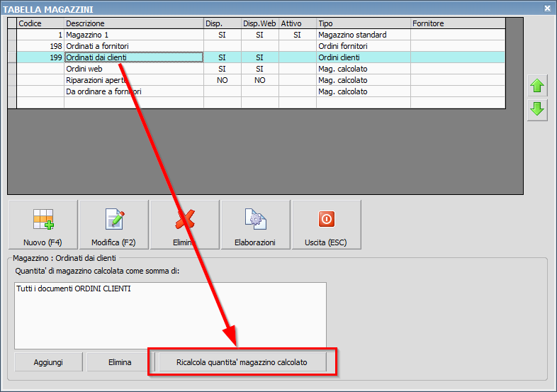Click 'Mag. calcolato' in Da ordinare a fornitori row

(x=364, y=91)
